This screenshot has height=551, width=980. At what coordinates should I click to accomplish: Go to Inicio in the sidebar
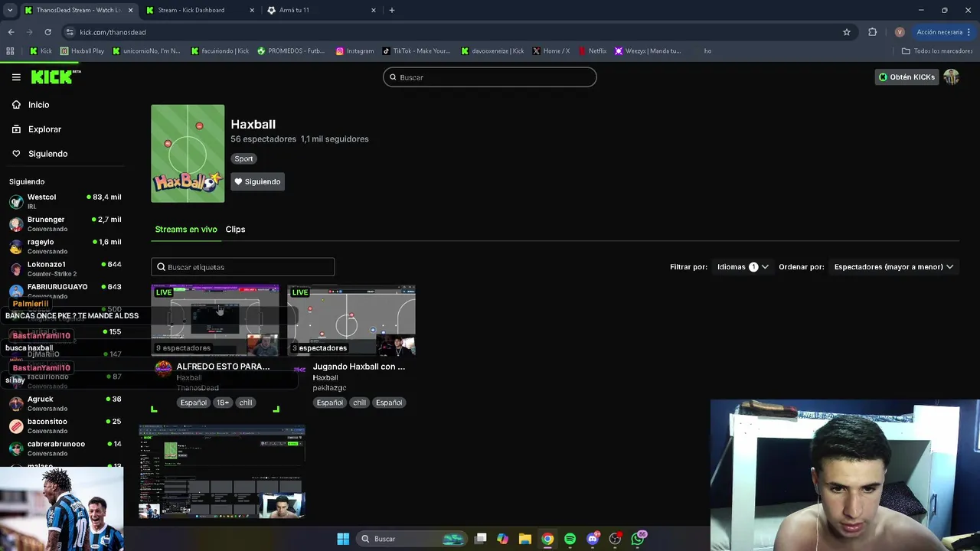(x=38, y=105)
